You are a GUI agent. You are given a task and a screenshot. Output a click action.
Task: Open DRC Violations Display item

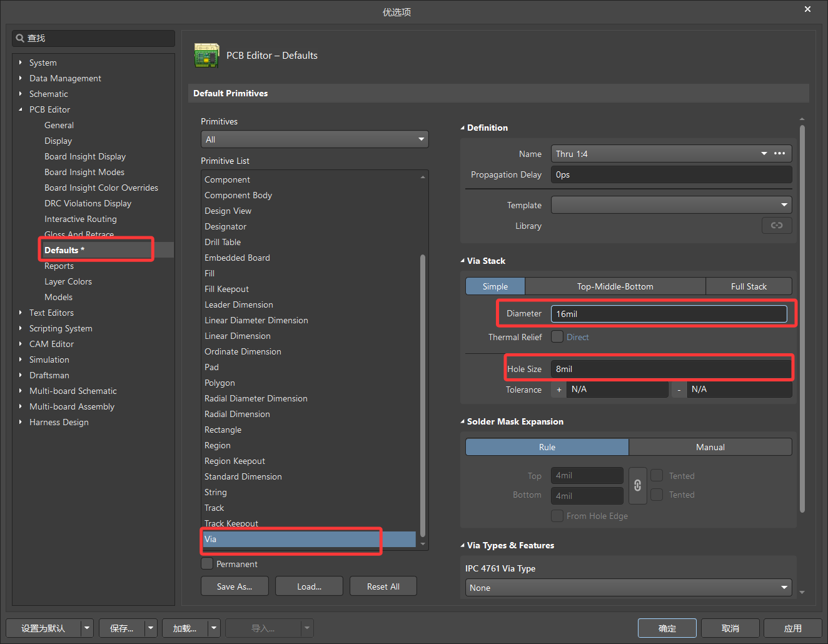[x=88, y=203]
